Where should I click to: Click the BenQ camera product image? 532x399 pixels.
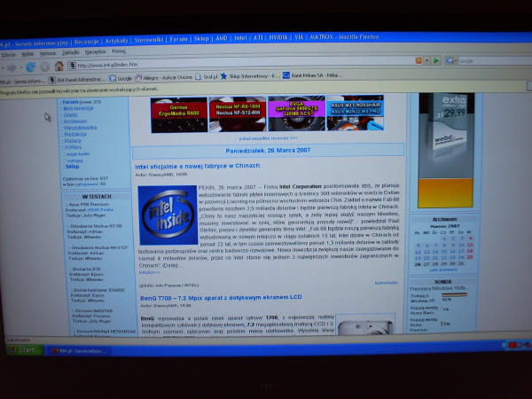(x=365, y=325)
